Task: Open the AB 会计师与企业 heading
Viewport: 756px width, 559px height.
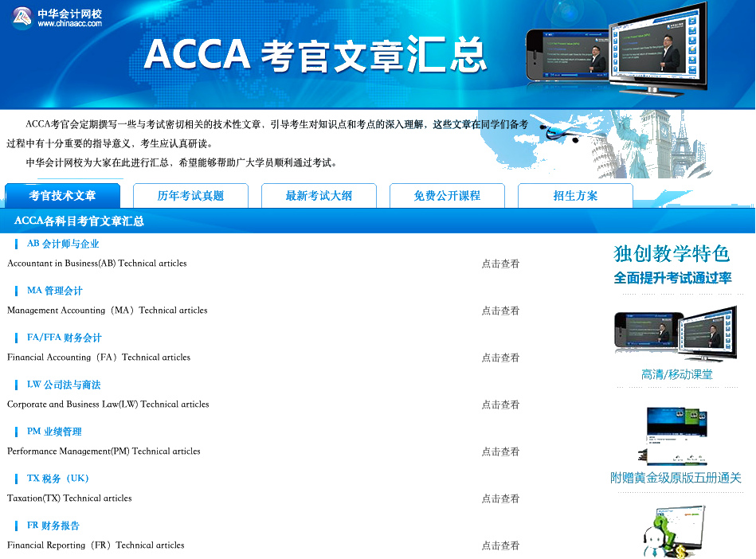Action: 63,244
